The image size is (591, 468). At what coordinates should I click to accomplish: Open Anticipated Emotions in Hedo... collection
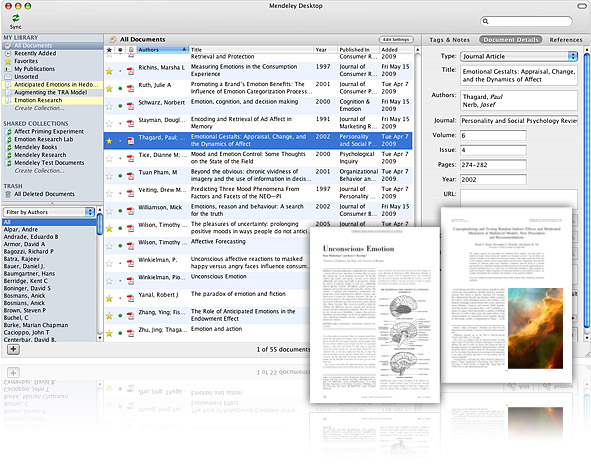pyautogui.click(x=52, y=84)
